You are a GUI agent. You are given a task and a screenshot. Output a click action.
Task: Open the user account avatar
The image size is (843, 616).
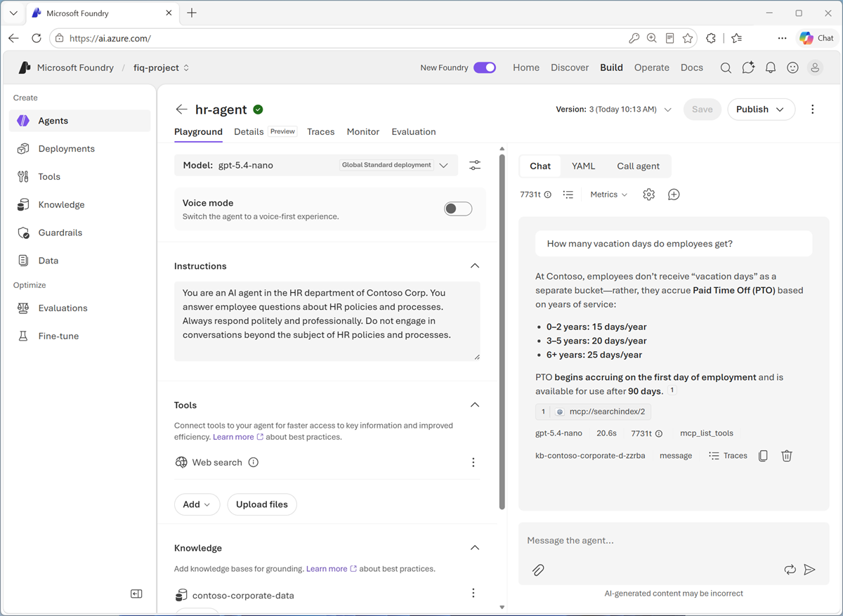pos(815,68)
